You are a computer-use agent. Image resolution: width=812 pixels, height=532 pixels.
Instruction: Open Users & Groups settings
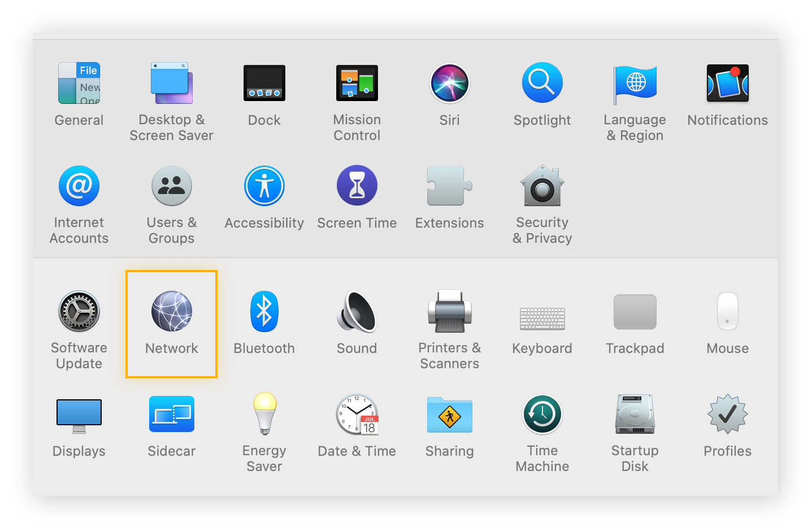click(172, 186)
